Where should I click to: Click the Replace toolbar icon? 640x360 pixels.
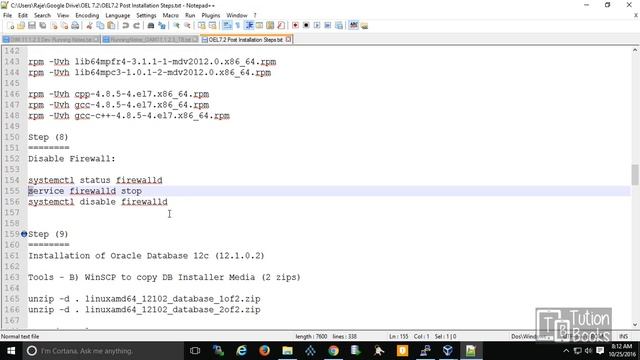[162, 26]
